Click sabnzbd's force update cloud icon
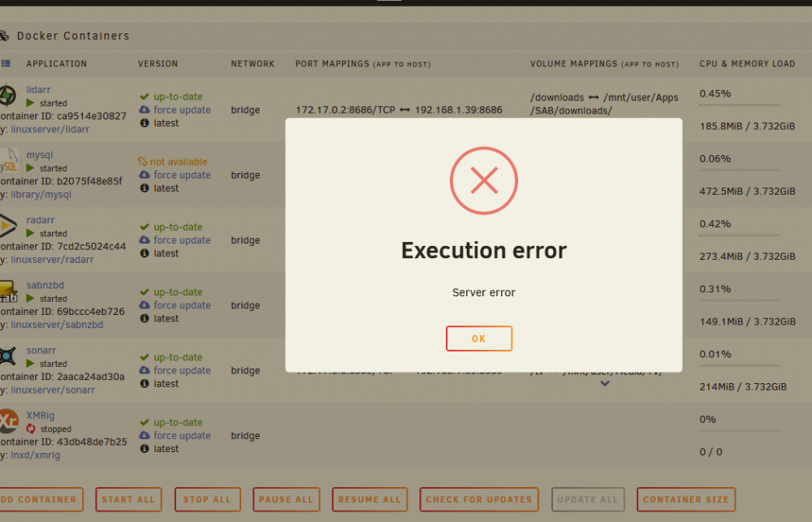This screenshot has height=522, width=812. 145,305
